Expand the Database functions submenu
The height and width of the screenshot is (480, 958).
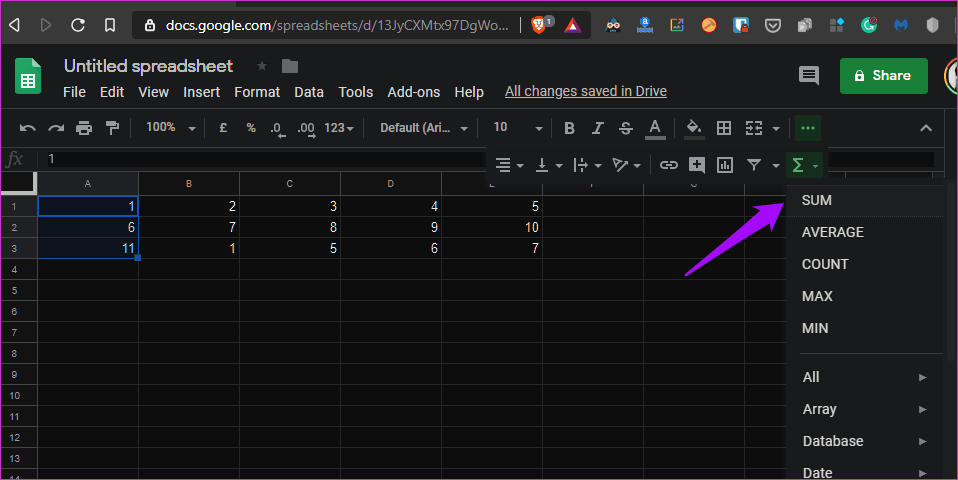(x=865, y=441)
